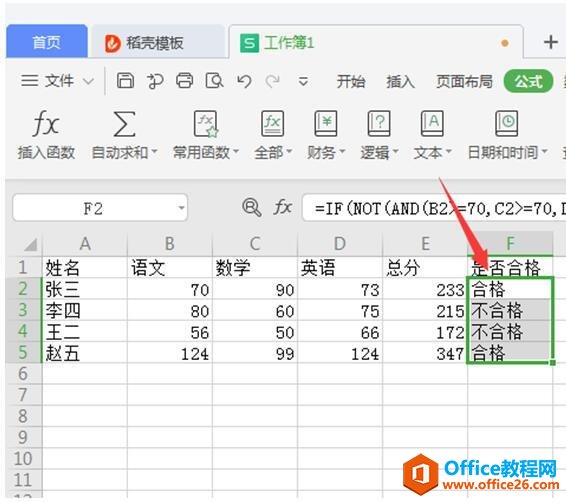Click cell containing 赵五
Screen dimensions: 566x502
(85, 353)
